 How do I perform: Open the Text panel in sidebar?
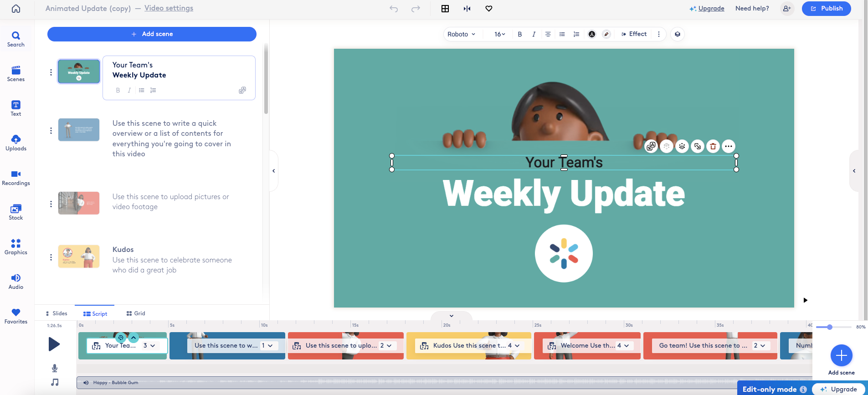point(16,108)
